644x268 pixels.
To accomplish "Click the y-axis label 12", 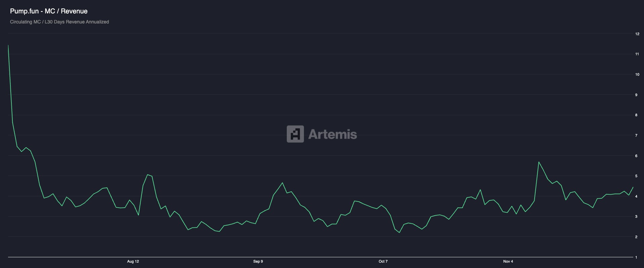I will 637,34.
